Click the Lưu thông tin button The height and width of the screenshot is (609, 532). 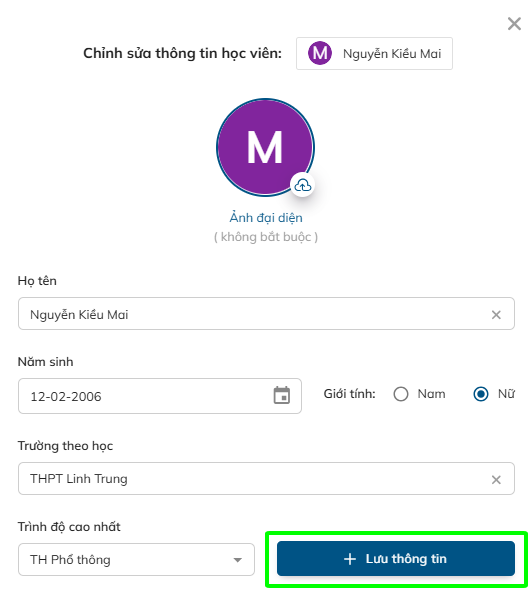click(396, 559)
